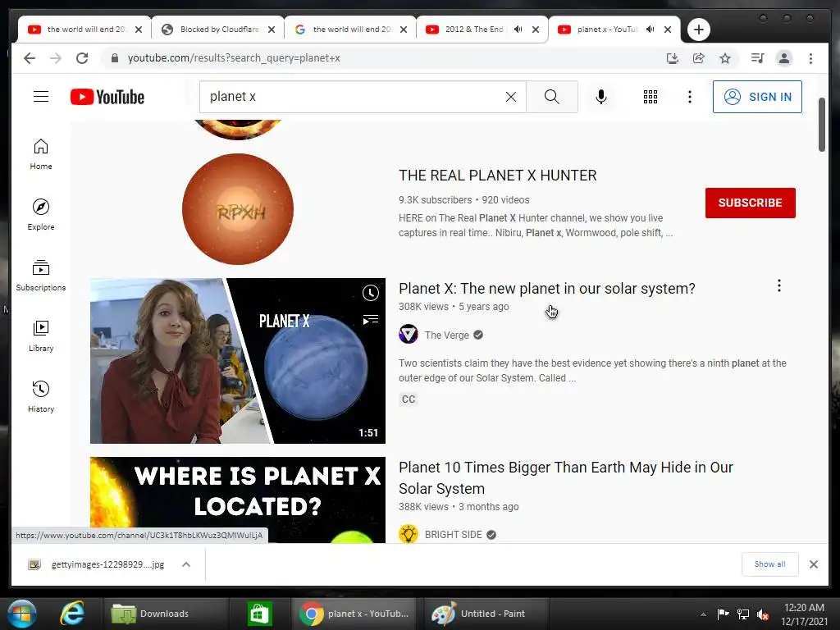Open the action menu for the Verge video

[x=779, y=285]
